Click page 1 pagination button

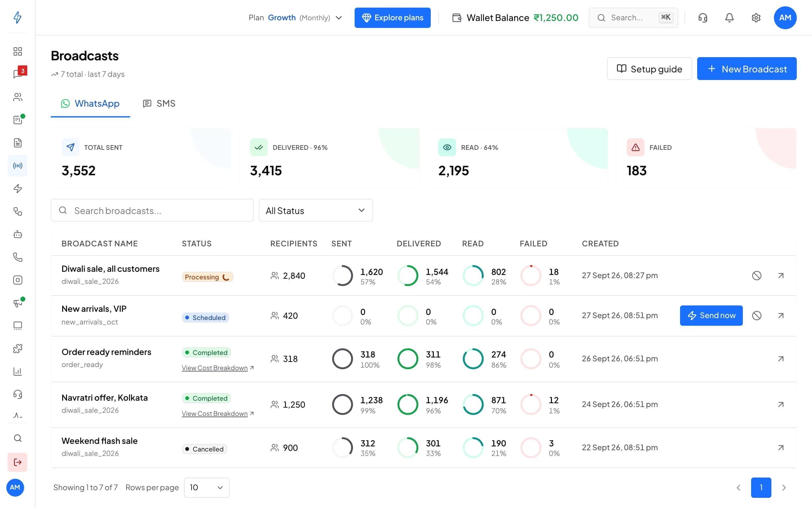[761, 487]
